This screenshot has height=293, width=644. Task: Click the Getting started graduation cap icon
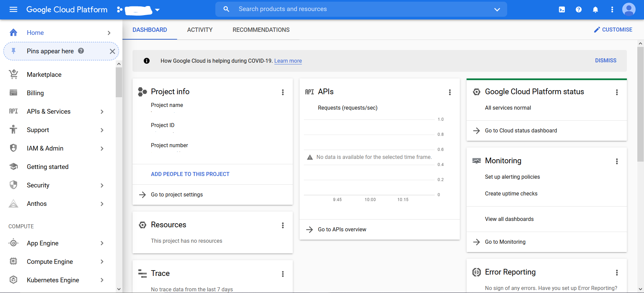13,167
